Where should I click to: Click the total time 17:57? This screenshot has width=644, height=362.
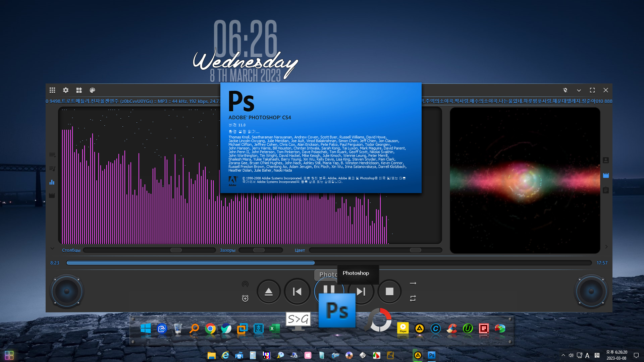tap(602, 263)
